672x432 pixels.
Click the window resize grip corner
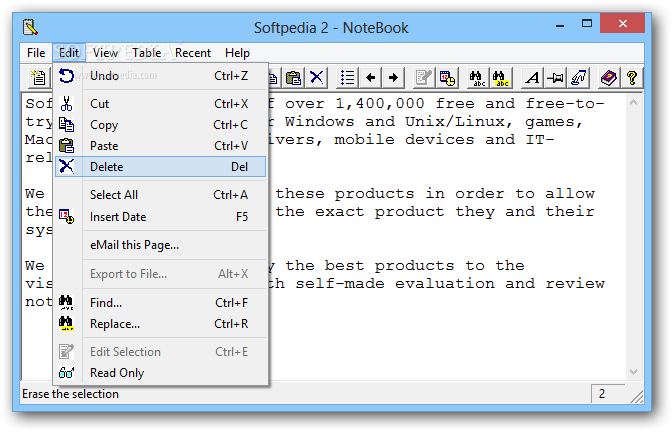[636, 397]
